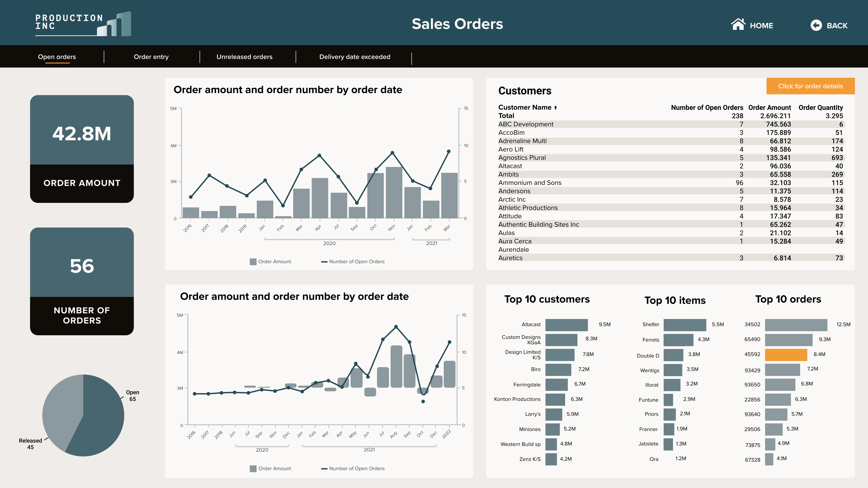The image size is (868, 488).
Task: Click the Production Inc logo
Action: pyautogui.click(x=83, y=23)
